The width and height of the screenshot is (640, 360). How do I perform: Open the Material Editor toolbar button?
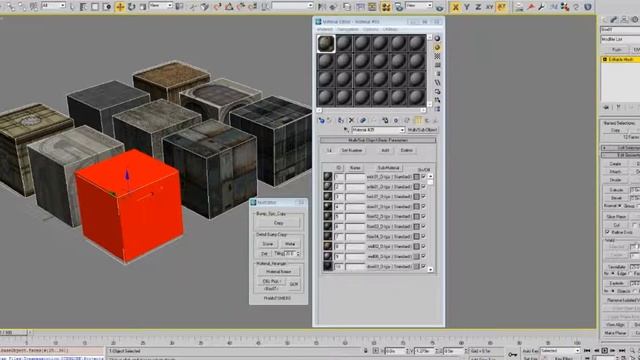[x=386, y=7]
